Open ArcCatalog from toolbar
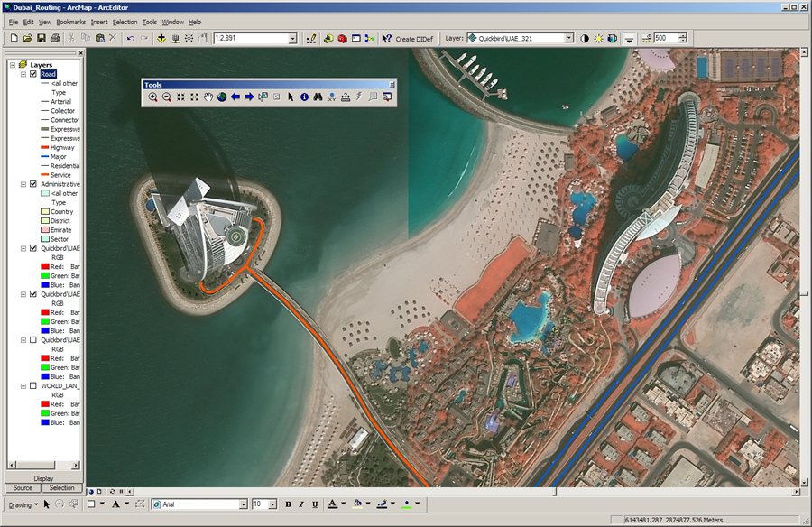Screen dimensions: 812x527 [x=328, y=38]
